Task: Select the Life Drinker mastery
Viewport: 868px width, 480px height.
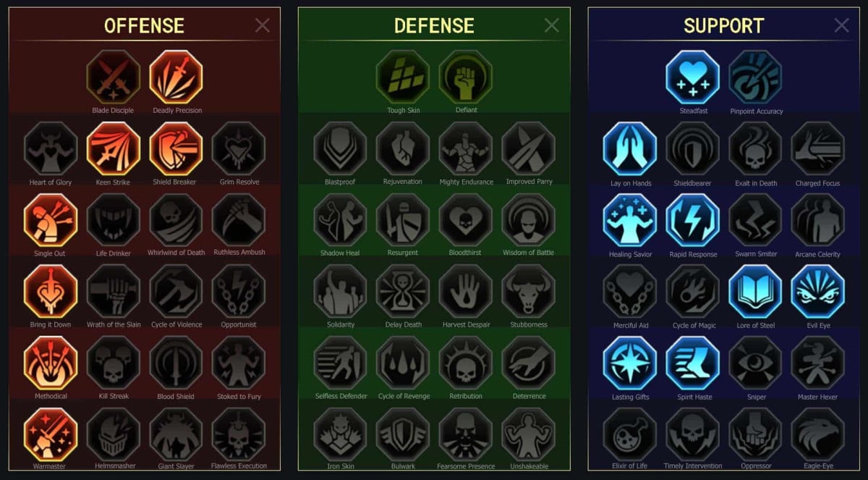Action: point(114,220)
